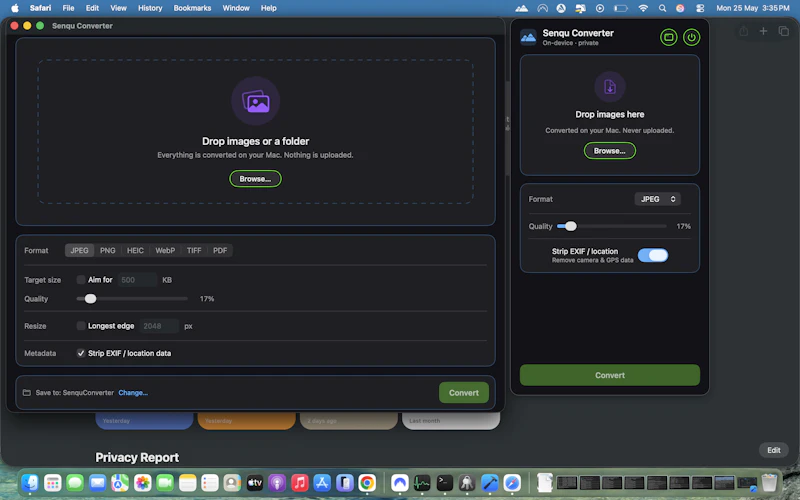Viewport: 800px width, 500px height.
Task: Click the Senqu Converter menu bar mountain icon
Action: click(521, 8)
